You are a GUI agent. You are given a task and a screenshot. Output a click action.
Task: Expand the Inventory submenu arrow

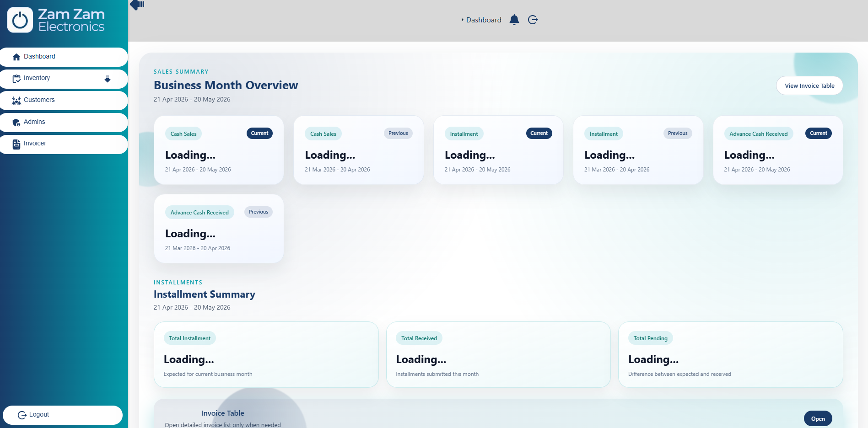108,79
